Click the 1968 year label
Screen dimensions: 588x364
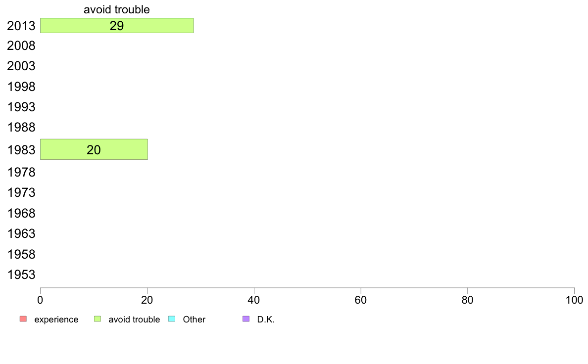coord(21,213)
